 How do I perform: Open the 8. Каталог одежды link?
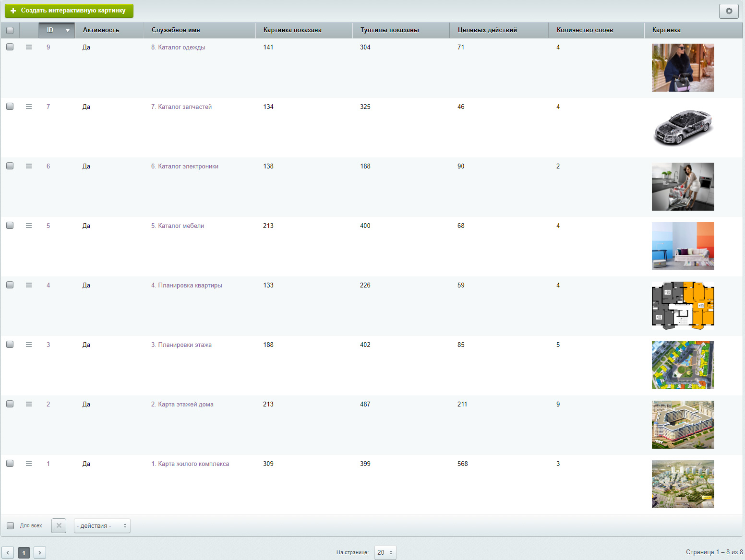(178, 47)
